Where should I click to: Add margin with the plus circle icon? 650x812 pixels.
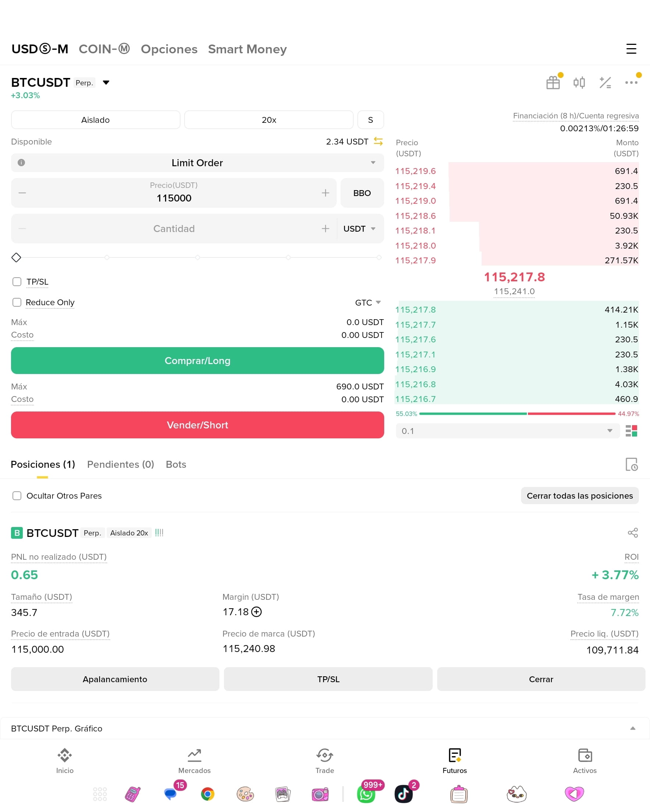[257, 612]
